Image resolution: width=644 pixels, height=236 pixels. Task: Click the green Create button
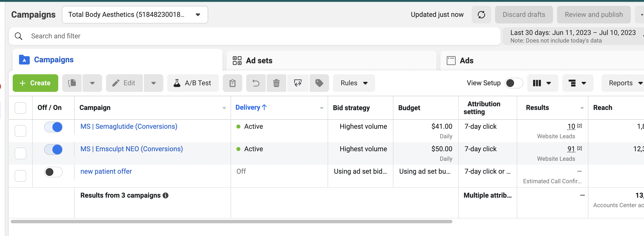35,83
